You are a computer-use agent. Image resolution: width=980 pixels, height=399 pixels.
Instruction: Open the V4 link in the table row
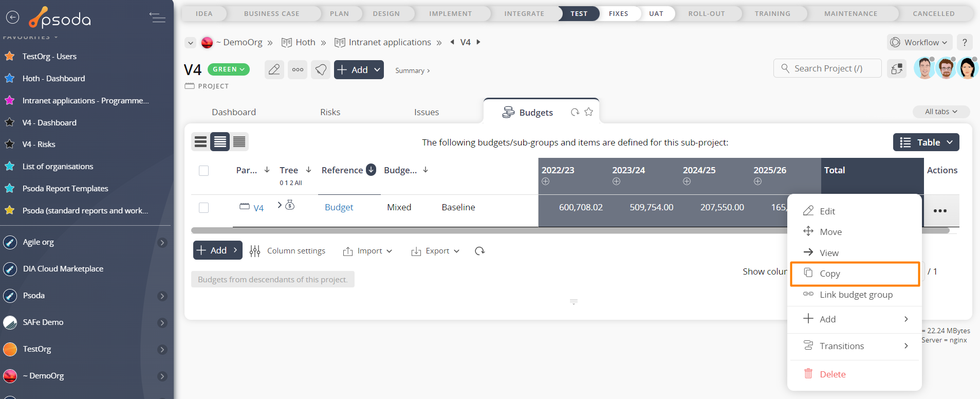tap(258, 208)
